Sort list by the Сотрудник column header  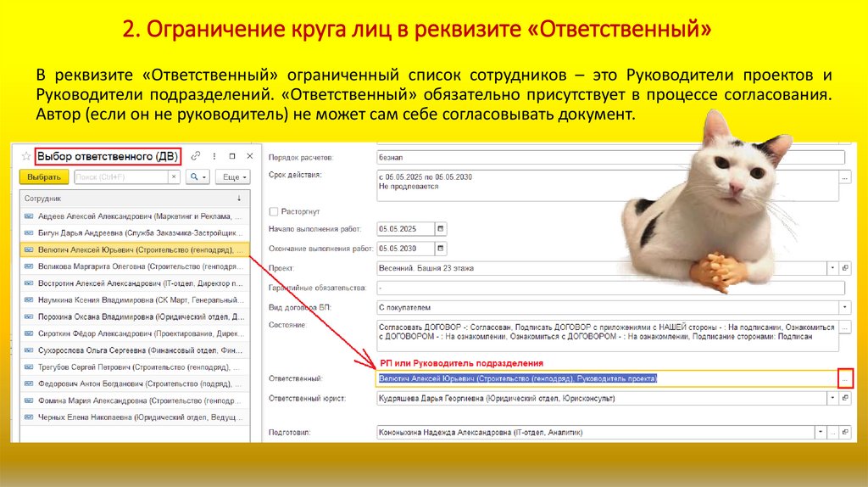click(135, 199)
